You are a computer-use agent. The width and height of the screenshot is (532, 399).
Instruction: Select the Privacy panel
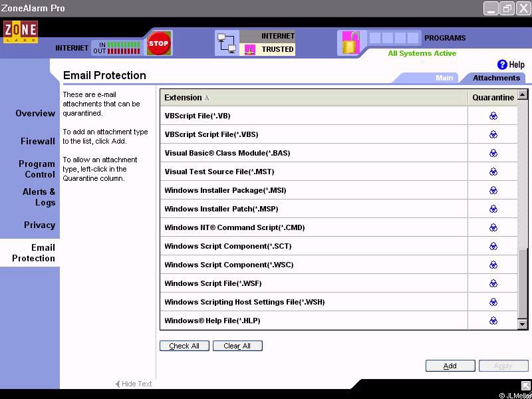click(39, 225)
